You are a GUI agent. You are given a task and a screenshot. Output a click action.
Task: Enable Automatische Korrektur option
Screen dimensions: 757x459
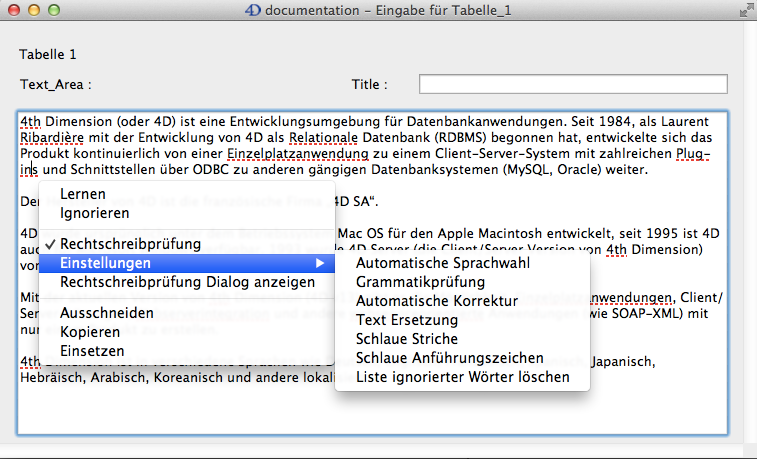(x=437, y=301)
